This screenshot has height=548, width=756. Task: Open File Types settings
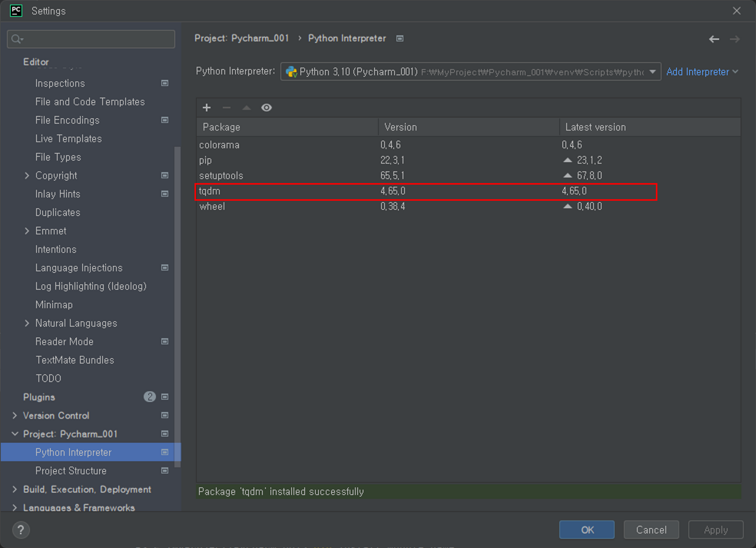click(x=58, y=157)
